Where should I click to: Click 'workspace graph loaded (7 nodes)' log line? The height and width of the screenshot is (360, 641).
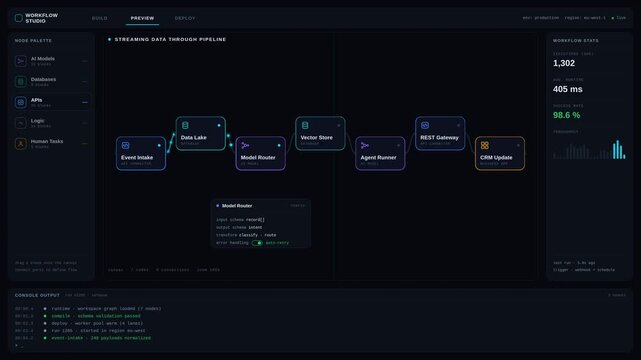(x=106, y=309)
